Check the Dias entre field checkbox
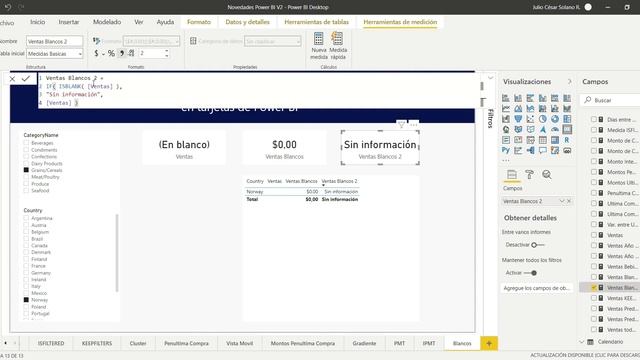 [594, 119]
